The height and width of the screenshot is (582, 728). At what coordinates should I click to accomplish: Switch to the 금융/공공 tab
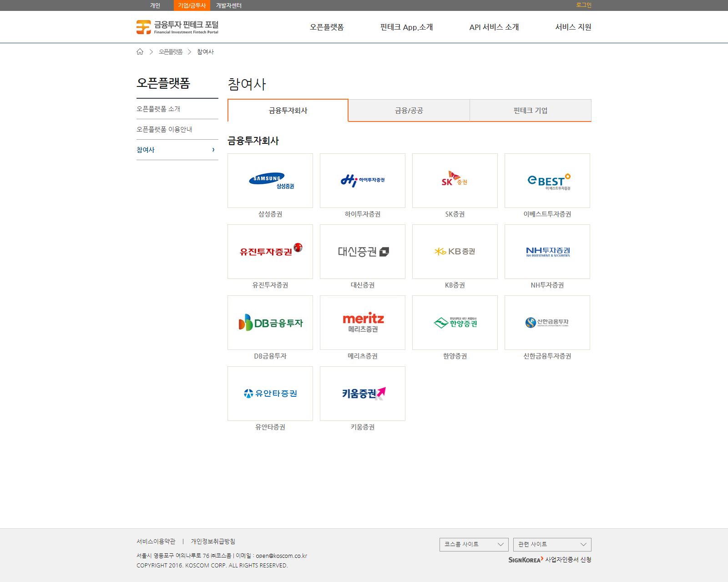[x=409, y=111]
